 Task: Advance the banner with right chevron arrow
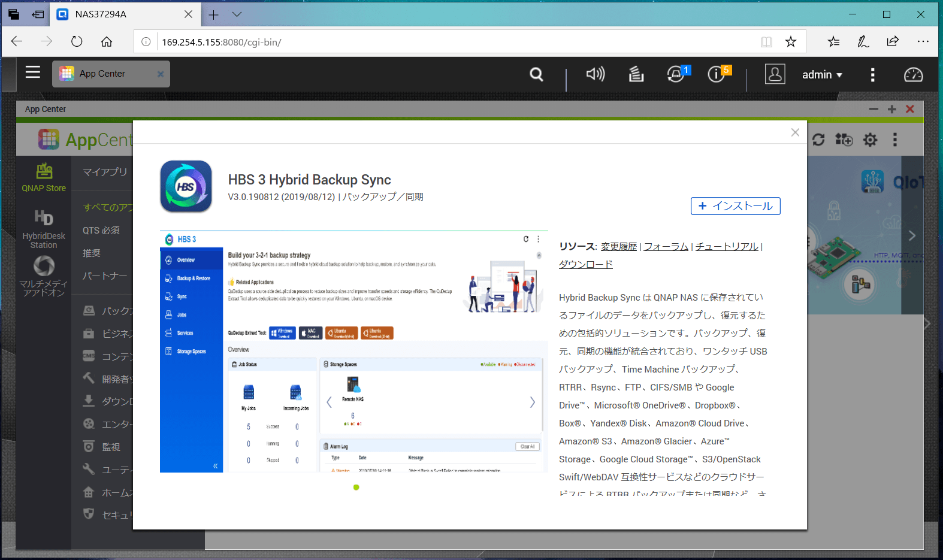pyautogui.click(x=912, y=235)
